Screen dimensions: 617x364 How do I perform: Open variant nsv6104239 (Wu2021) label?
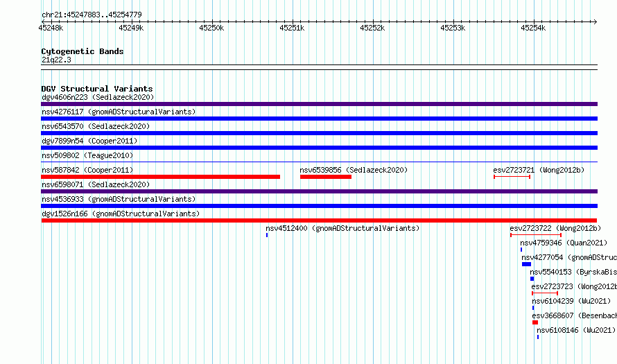[571, 301]
